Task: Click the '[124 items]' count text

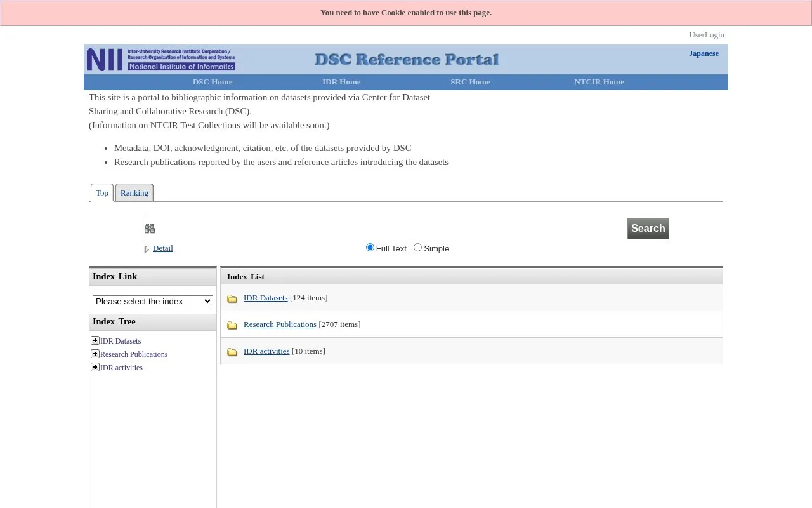Action: tap(309, 298)
